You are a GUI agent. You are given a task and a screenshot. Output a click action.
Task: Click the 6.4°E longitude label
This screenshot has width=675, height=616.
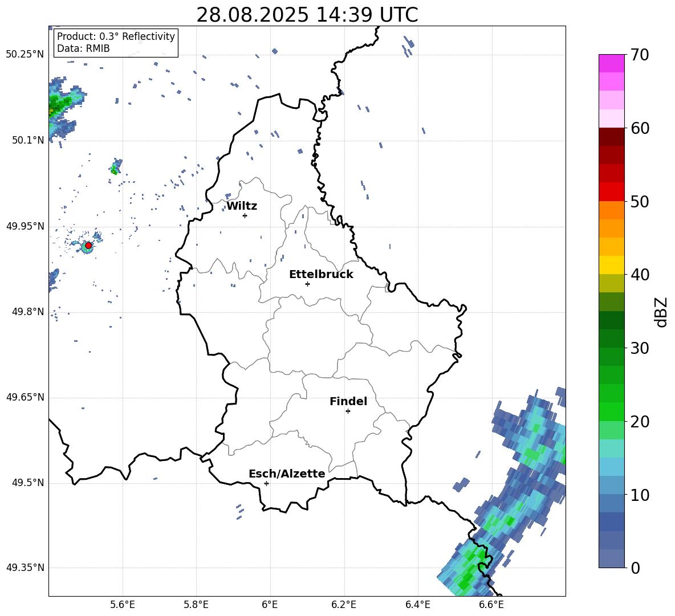(418, 605)
